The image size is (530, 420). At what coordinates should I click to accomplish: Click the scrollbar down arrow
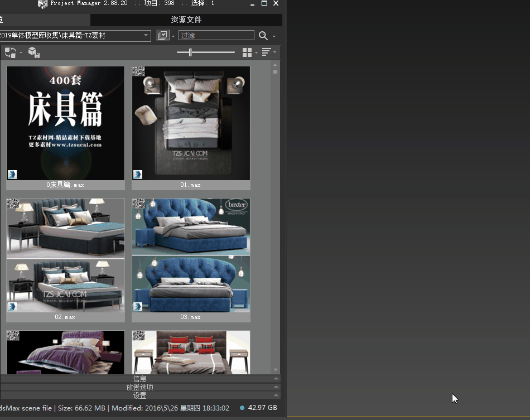(275, 370)
